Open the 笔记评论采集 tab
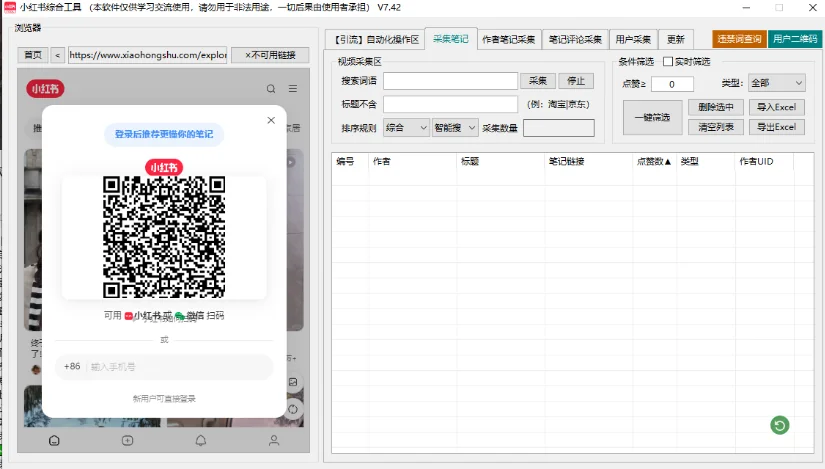Screen dimensions: 825x469 click(575, 39)
